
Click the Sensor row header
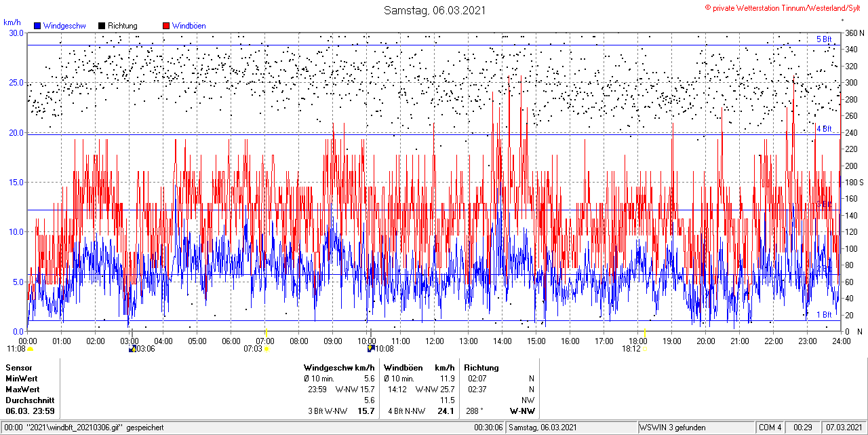pos(18,367)
